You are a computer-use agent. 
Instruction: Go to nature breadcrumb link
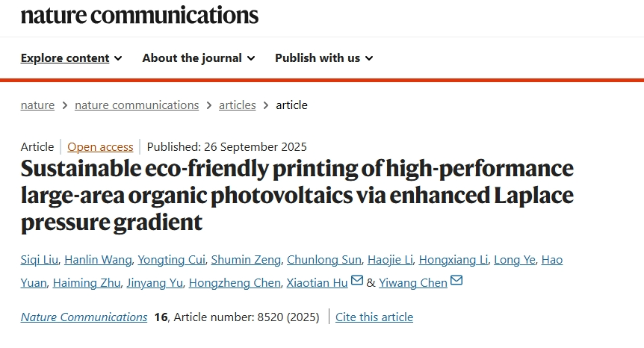pos(37,105)
